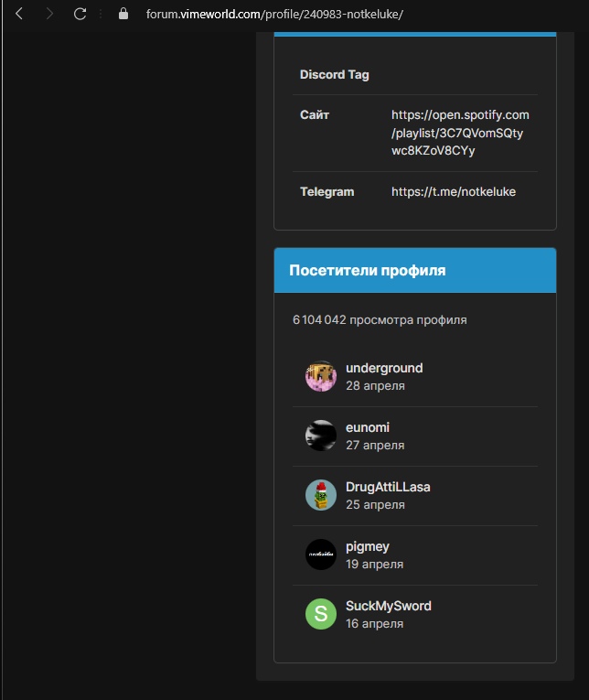Screen dimensions: 589x700
Task: Click SuckMySword's green S avatar
Action: point(321,614)
